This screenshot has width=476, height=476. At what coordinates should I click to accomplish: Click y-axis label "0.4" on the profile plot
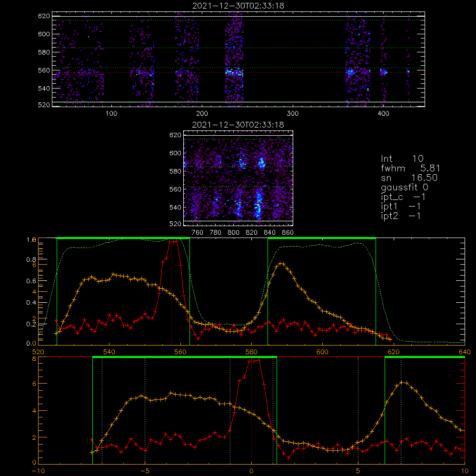pos(31,303)
